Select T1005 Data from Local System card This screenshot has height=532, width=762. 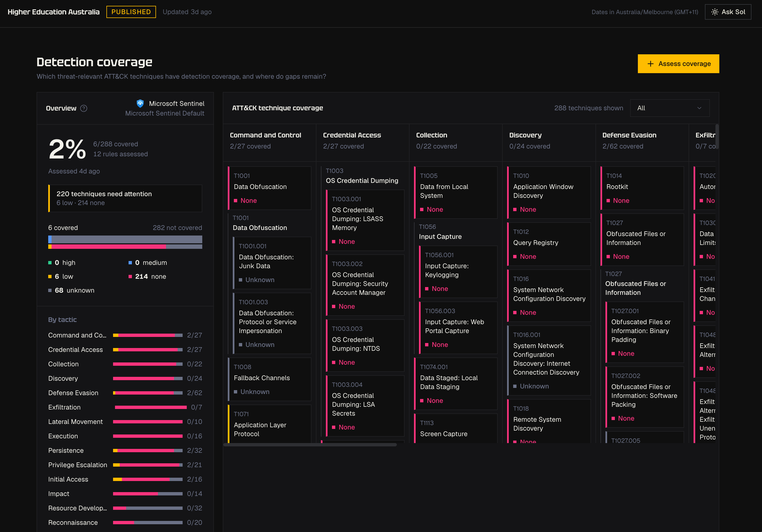[456, 193]
